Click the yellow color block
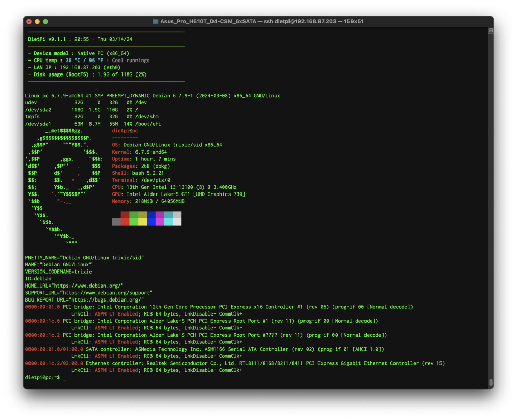 (x=143, y=222)
